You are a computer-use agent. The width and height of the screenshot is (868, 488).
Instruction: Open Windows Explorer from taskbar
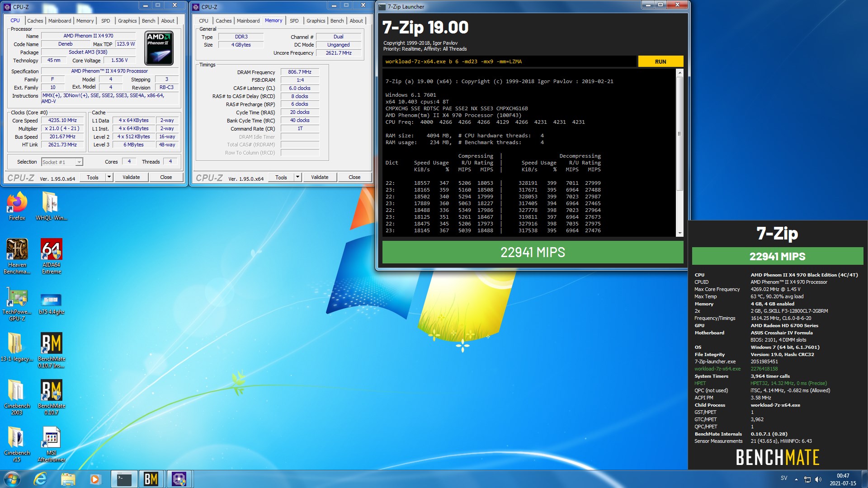tap(68, 479)
